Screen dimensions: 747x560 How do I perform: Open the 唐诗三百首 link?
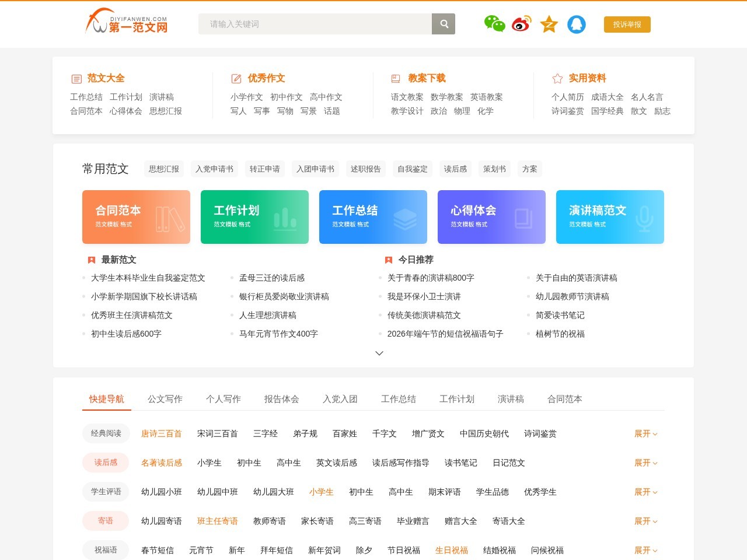pos(161,433)
